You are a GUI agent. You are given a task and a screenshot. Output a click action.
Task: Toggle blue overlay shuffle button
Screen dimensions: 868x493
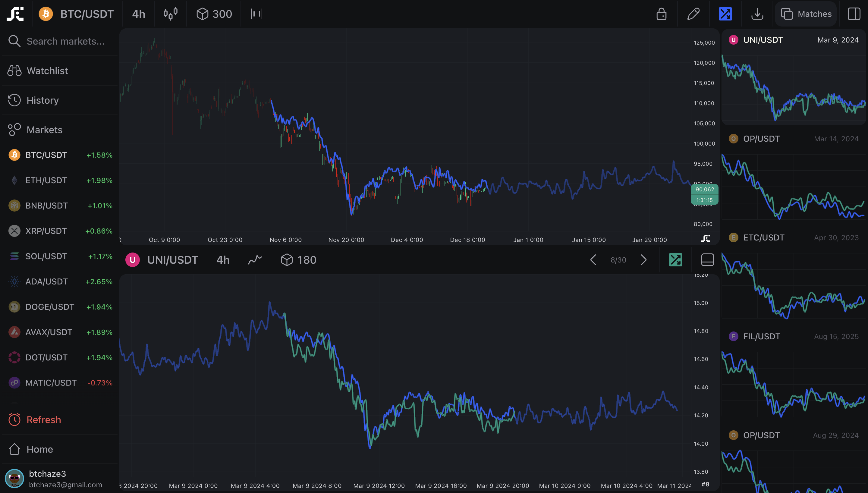(x=725, y=14)
